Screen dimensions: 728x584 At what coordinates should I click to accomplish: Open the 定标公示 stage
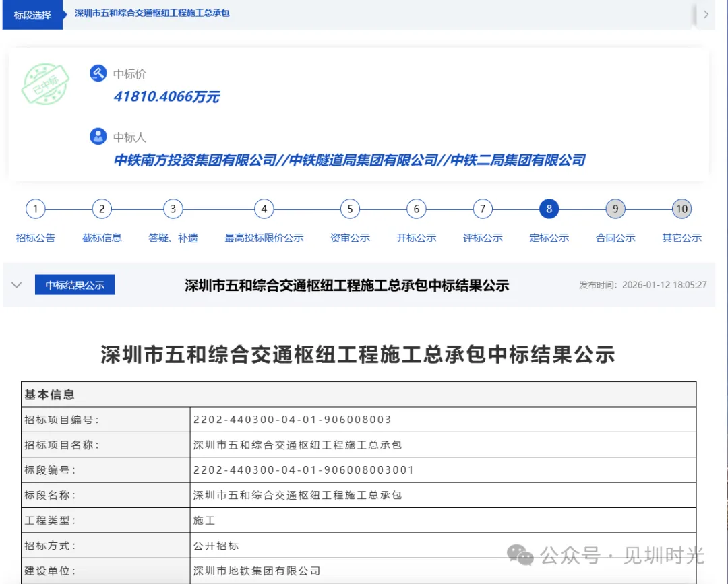coord(549,238)
